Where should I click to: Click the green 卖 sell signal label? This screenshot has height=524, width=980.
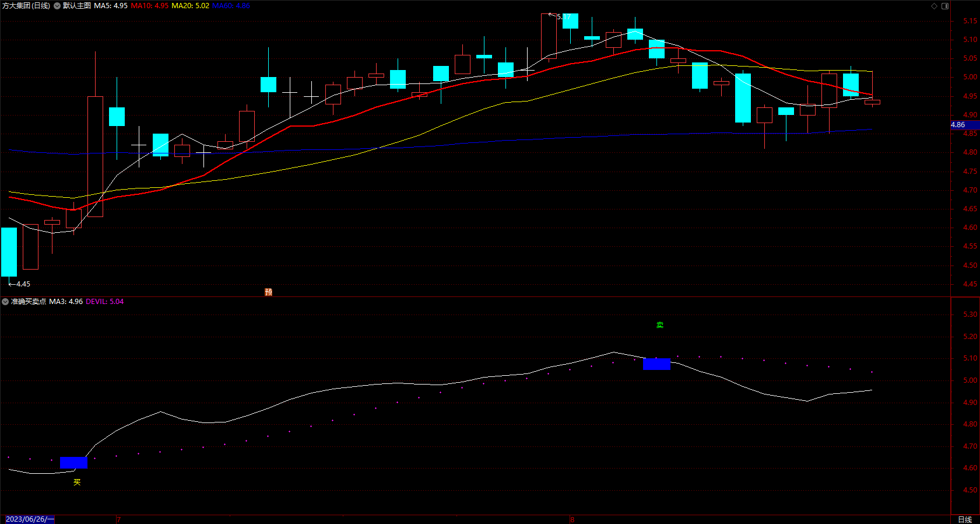pos(660,325)
